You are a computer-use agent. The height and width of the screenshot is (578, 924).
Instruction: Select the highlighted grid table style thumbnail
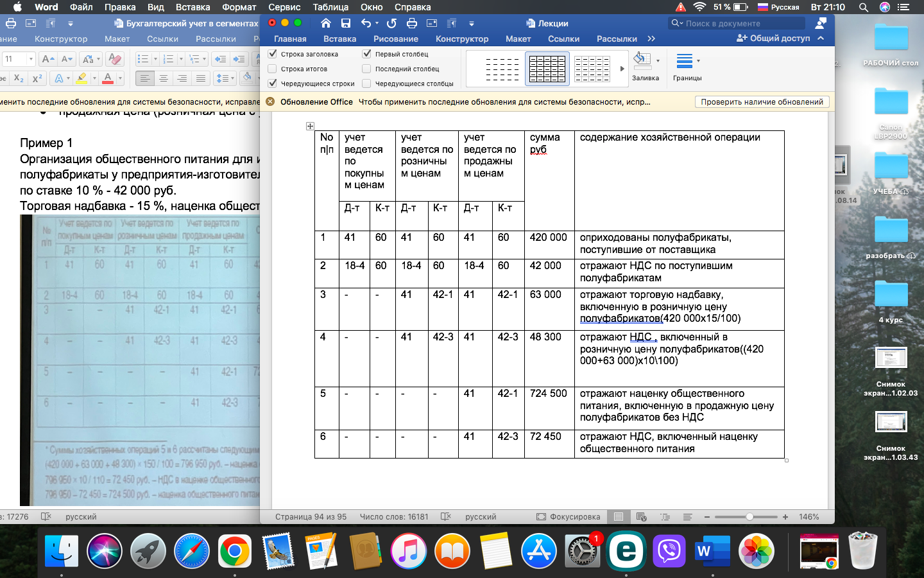coord(547,69)
